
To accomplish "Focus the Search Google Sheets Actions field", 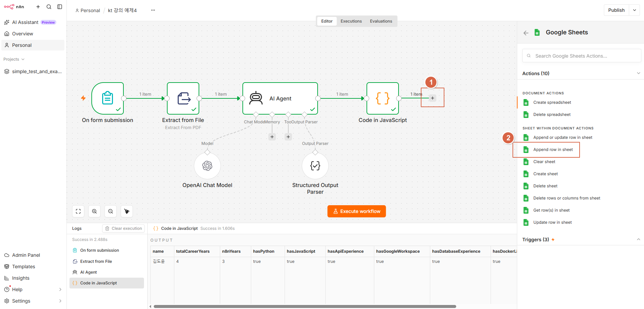I will point(582,56).
